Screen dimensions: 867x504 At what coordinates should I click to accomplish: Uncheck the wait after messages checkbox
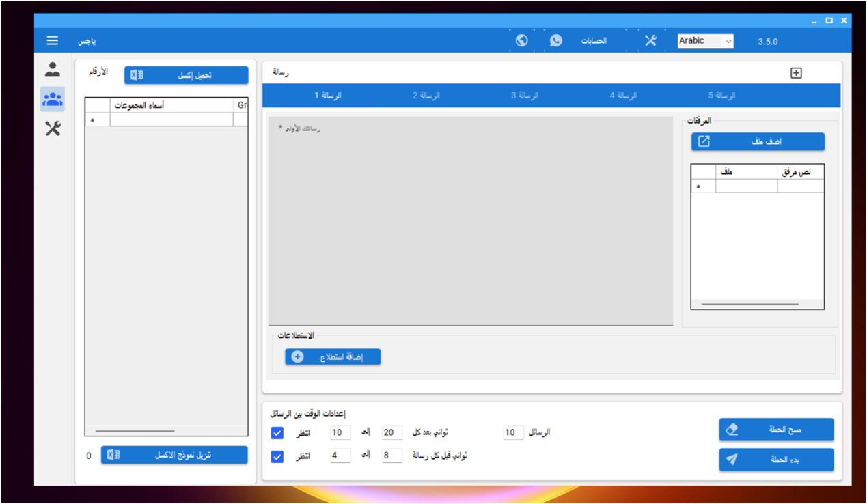(277, 433)
